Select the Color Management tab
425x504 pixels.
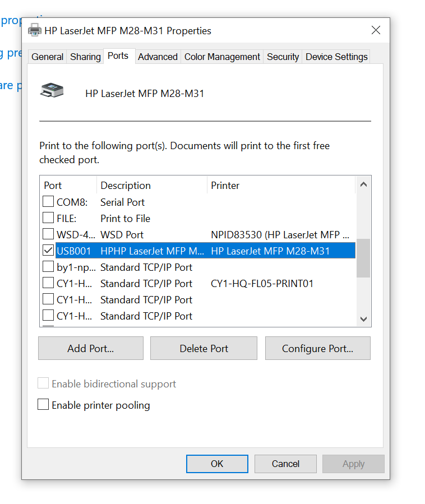221,56
